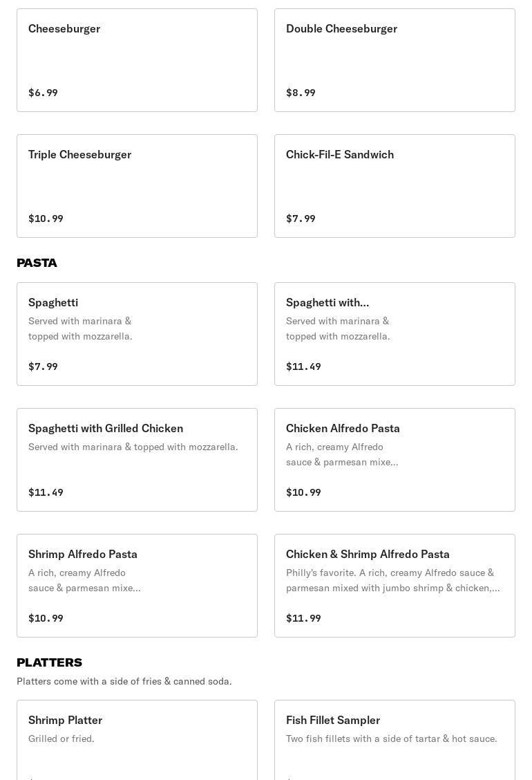Open the Chicken Alfredo Pasta item
The width and height of the screenshot is (532, 780).
click(x=395, y=460)
